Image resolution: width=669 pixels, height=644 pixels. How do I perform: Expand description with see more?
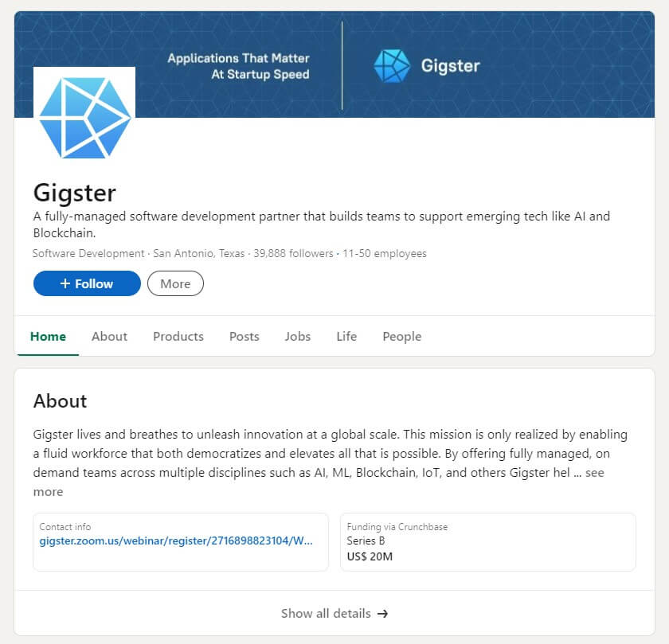pos(595,473)
